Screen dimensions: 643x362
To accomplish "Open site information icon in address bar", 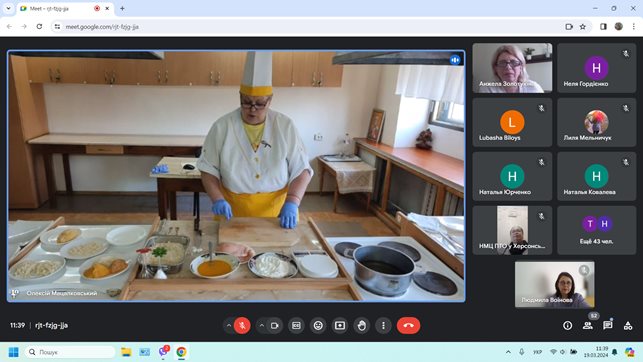I will coord(57,27).
